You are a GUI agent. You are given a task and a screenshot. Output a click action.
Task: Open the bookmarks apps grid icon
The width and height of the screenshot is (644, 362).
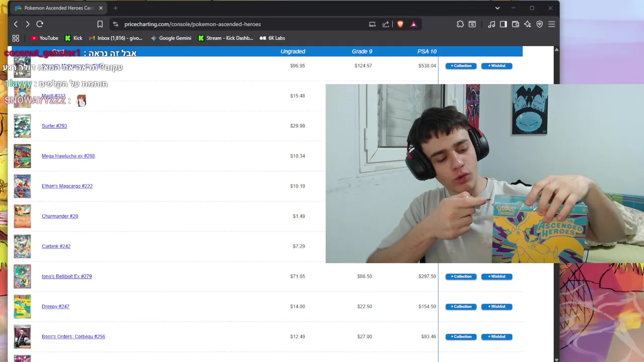pos(16,38)
